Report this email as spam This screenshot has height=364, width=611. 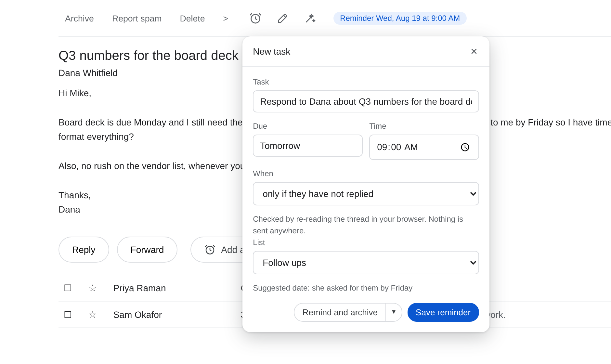click(x=137, y=19)
